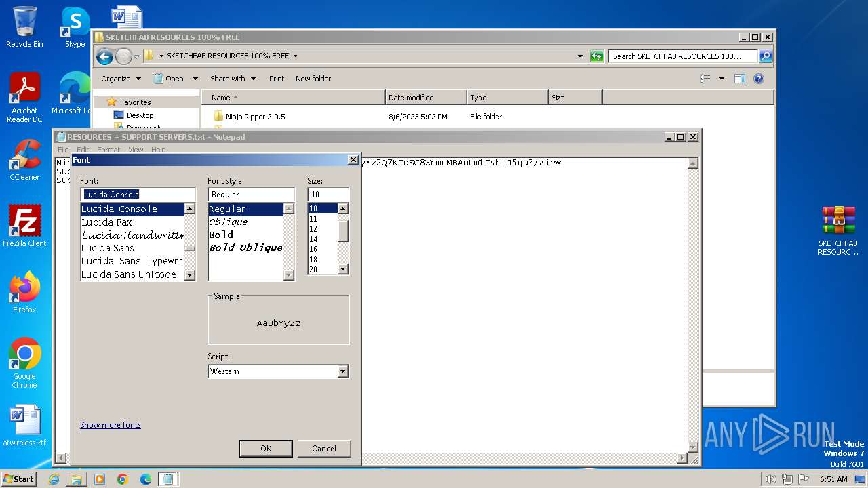Open FileZilla Client shortcut

(x=24, y=226)
